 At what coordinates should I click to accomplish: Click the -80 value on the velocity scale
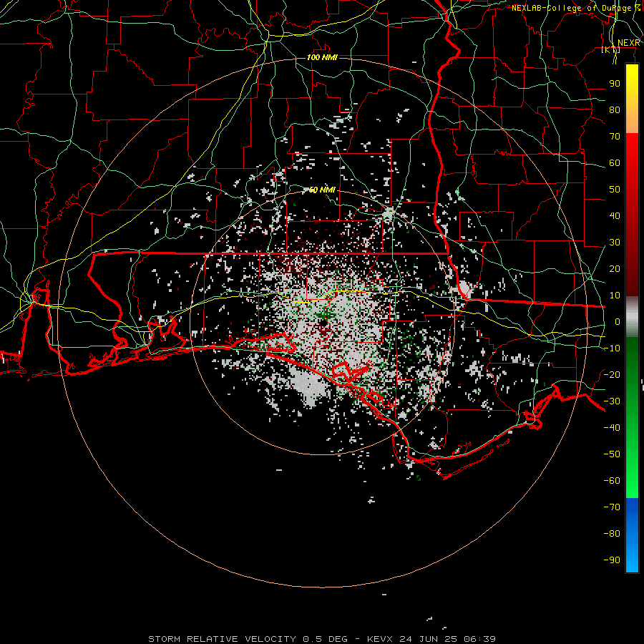[x=612, y=534]
